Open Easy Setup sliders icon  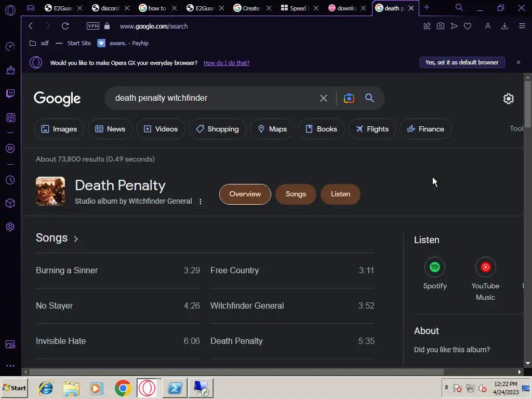522,26
